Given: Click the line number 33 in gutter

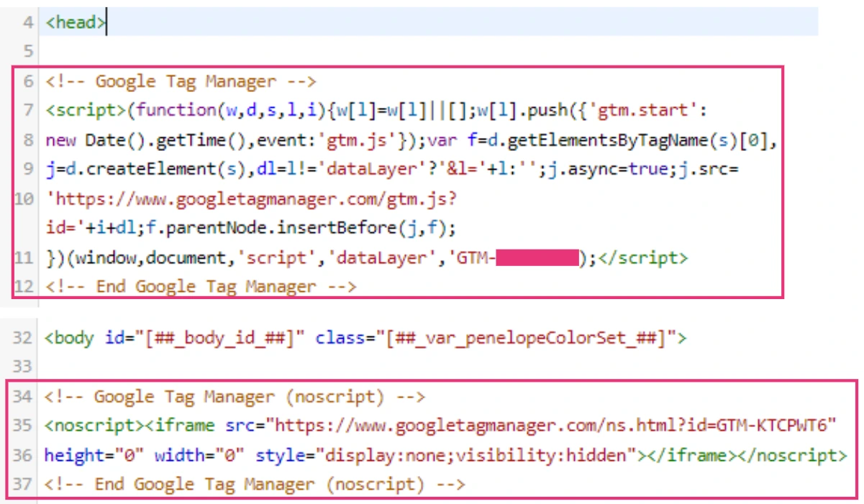Looking at the screenshot, I should [22, 367].
